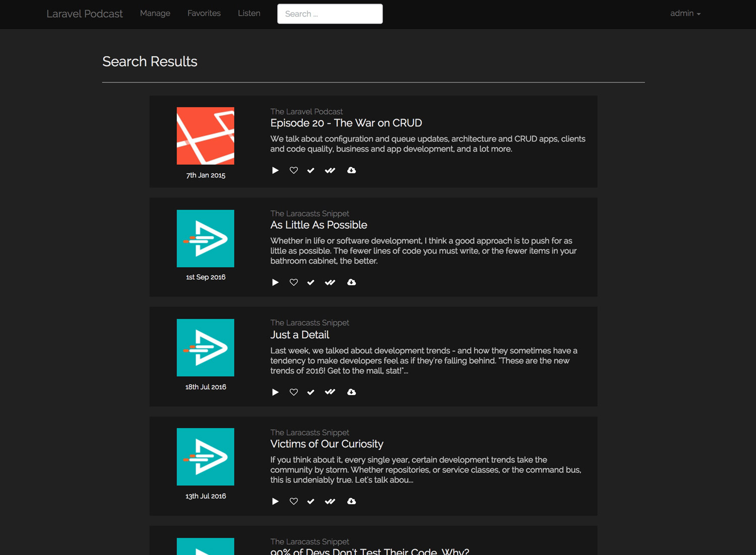Click 'The Laracasts Snippet' above Victims of Our Curiosity
The width and height of the screenshot is (756, 555).
point(309,433)
